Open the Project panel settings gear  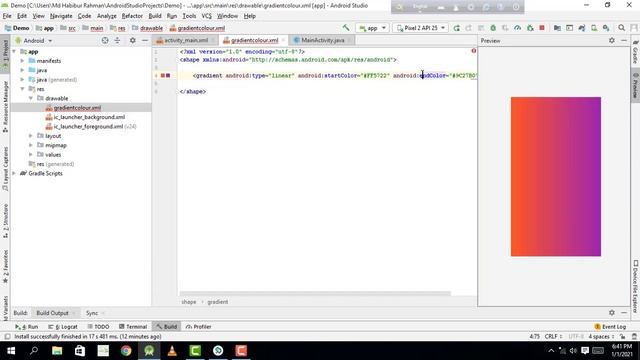coord(133,40)
